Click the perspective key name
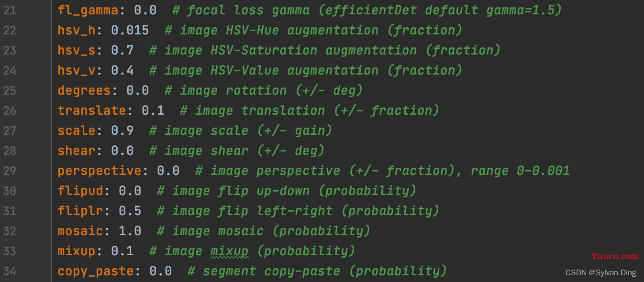The height and width of the screenshot is (282, 644). tap(100, 171)
